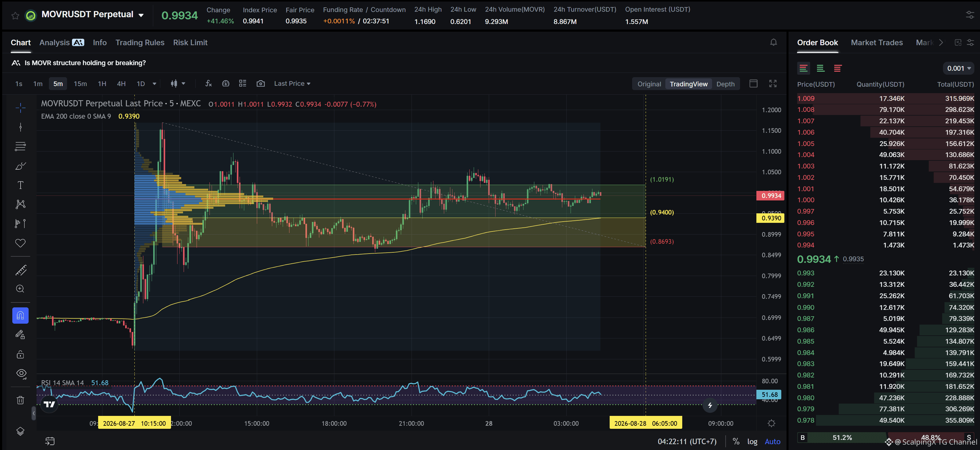Click the 1.009 ask price row
980x450 pixels.
coord(885,98)
